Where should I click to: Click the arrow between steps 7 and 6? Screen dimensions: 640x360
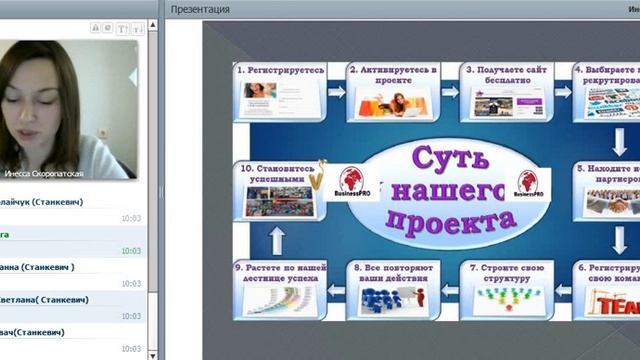pyautogui.click(x=563, y=291)
